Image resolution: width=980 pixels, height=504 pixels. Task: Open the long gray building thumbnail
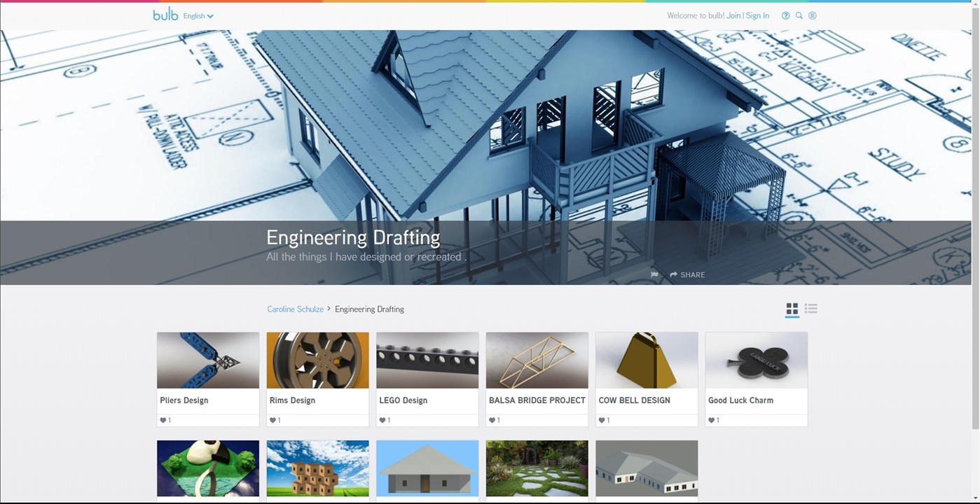tap(647, 468)
